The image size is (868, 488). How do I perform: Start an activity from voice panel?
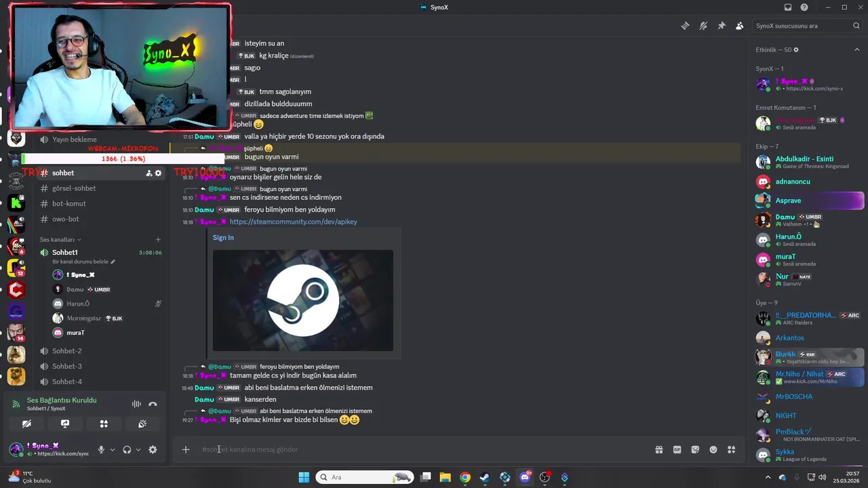click(x=104, y=424)
